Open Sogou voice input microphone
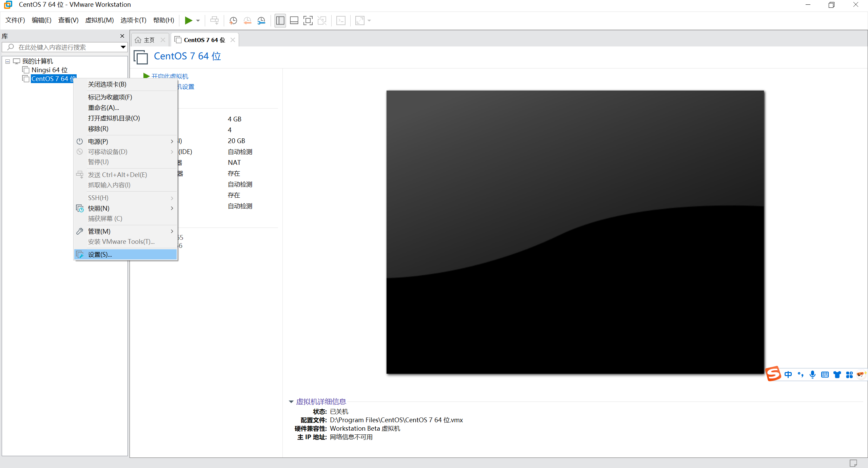Viewport: 868px width, 468px height. pyautogui.click(x=812, y=374)
